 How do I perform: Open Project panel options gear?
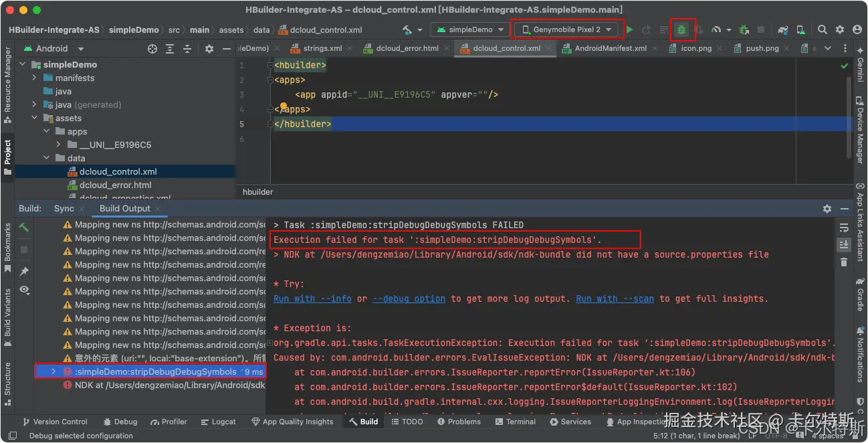(209, 49)
